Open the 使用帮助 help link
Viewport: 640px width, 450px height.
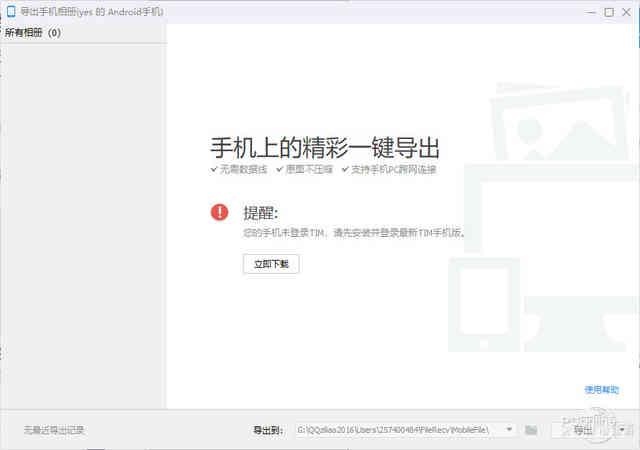pos(601,390)
